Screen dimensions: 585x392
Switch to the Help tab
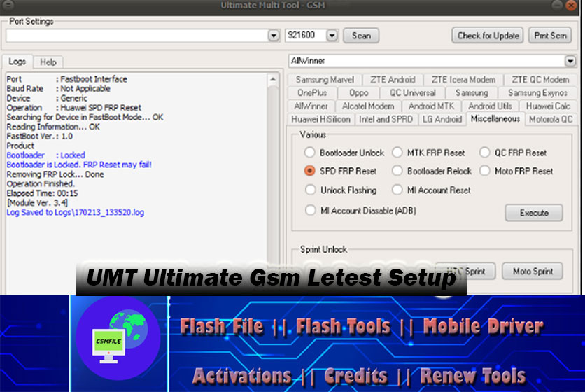coord(48,62)
